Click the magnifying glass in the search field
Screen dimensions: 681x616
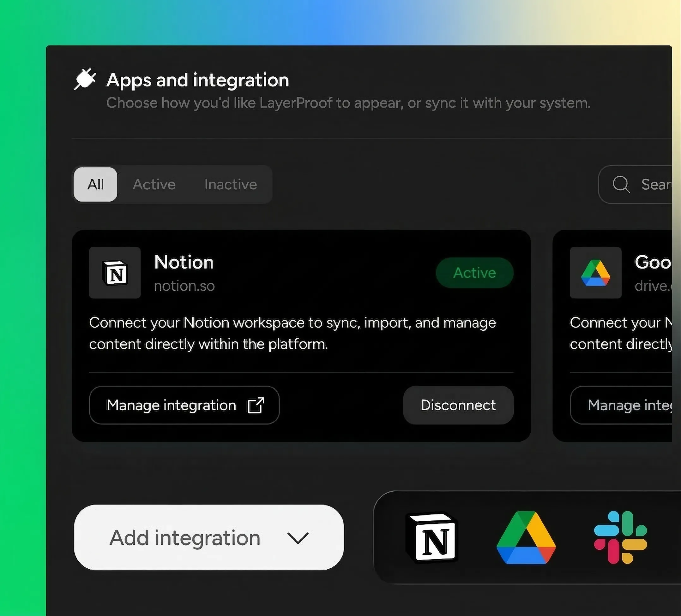[x=621, y=184]
